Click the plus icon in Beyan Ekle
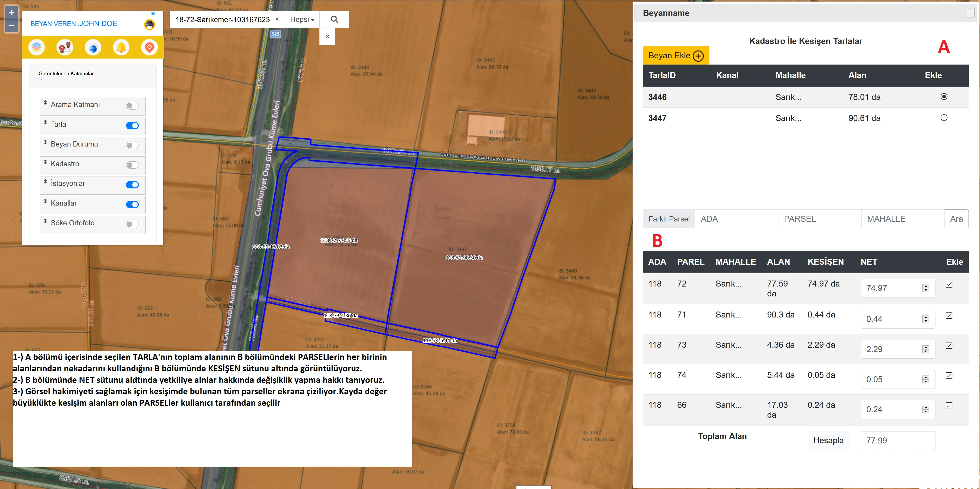Viewport: 980px width, 489px height. 698,56
